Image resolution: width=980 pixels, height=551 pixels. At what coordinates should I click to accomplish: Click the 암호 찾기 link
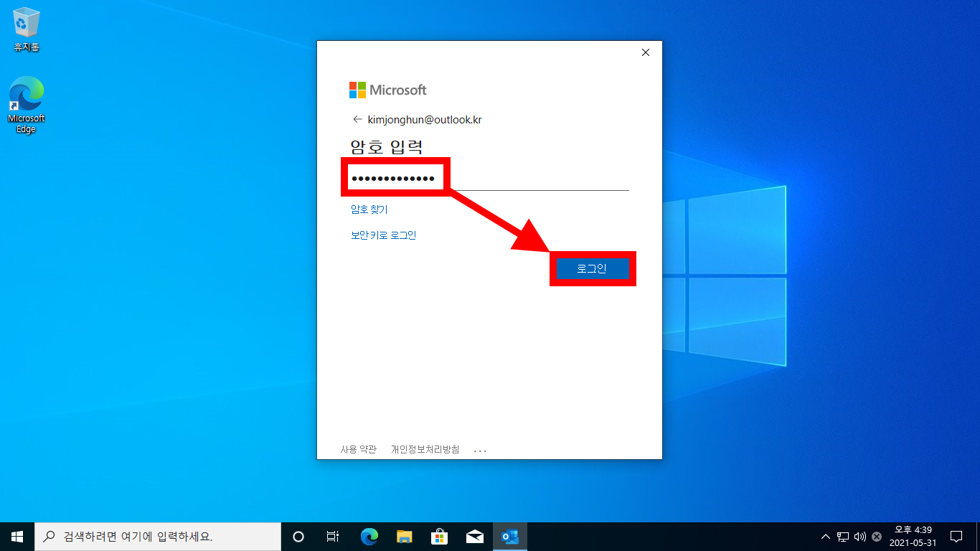[x=369, y=209]
